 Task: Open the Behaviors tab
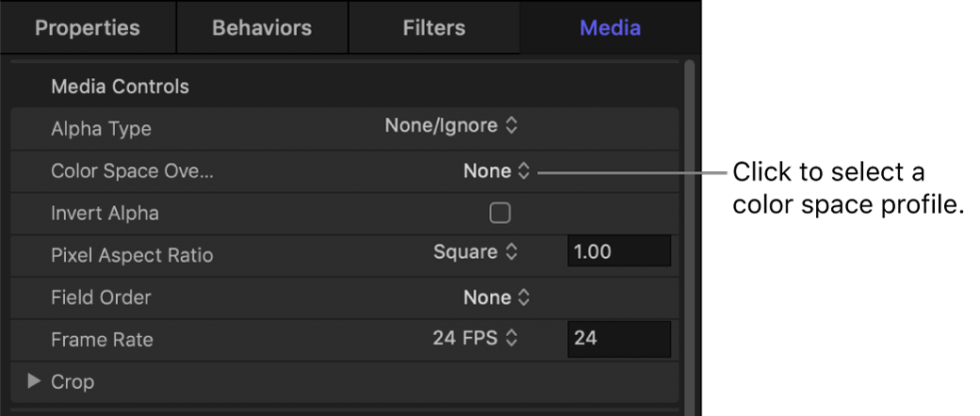click(262, 27)
